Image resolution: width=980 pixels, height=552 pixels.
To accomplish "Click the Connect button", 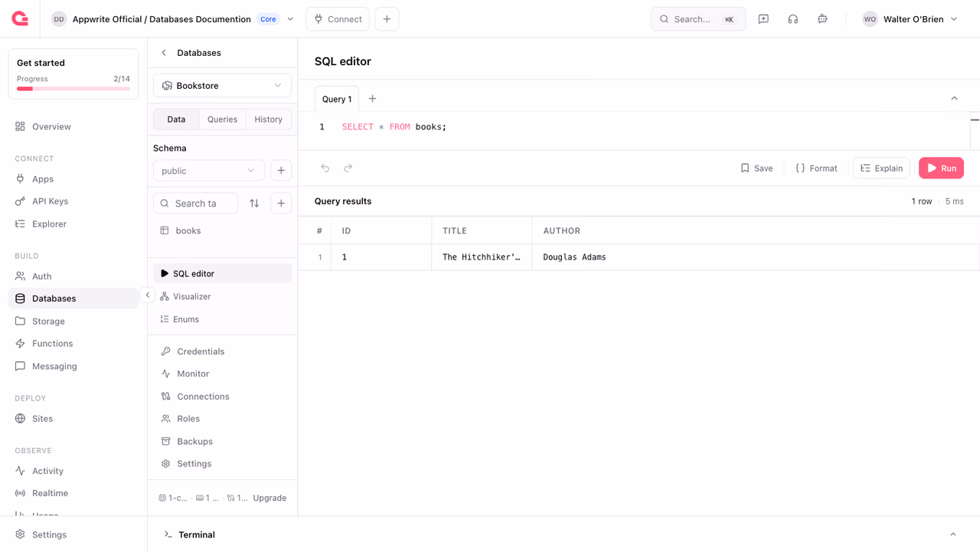I will (338, 19).
